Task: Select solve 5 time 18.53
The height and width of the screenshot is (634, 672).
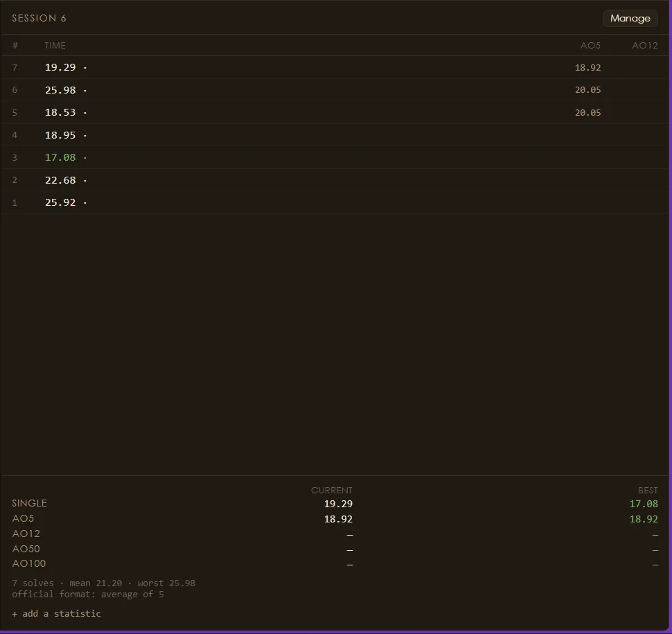Action: click(60, 112)
